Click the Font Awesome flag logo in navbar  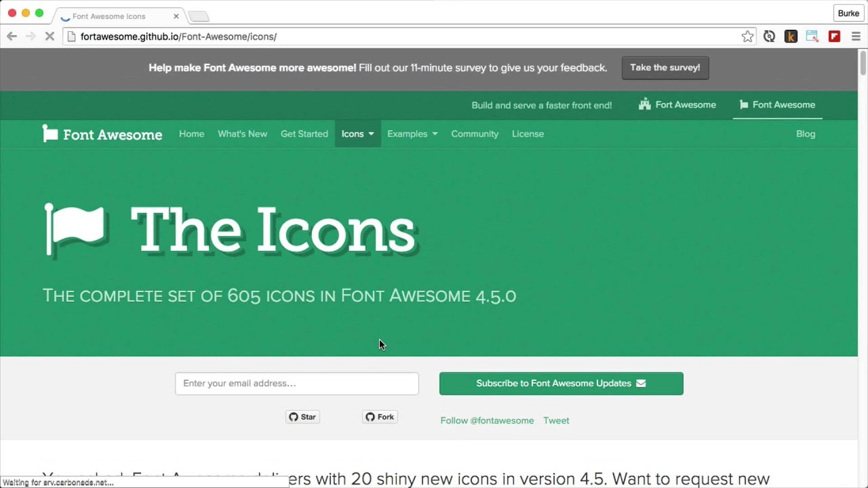tap(102, 134)
